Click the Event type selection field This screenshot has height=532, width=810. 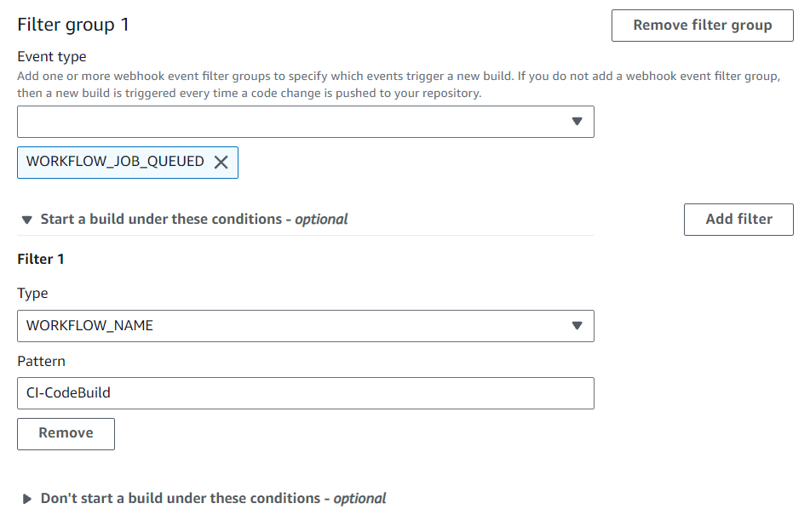pos(305,121)
